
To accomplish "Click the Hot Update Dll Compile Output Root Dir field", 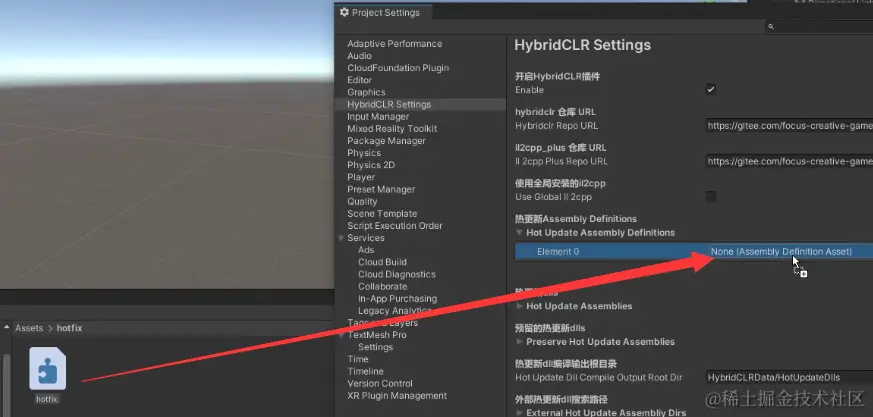I will pyautogui.click(x=789, y=377).
